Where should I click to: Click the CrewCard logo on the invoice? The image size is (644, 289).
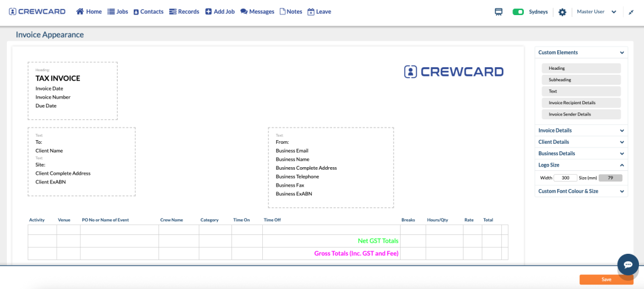point(453,72)
